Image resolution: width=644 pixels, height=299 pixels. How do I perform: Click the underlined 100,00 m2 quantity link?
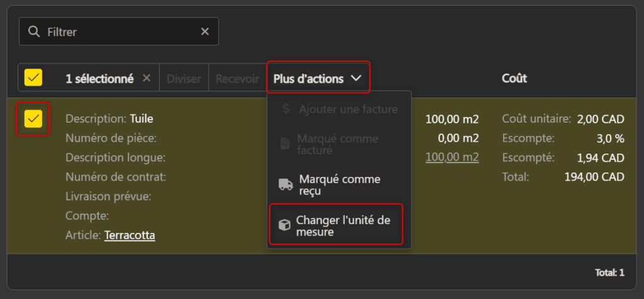pos(452,157)
